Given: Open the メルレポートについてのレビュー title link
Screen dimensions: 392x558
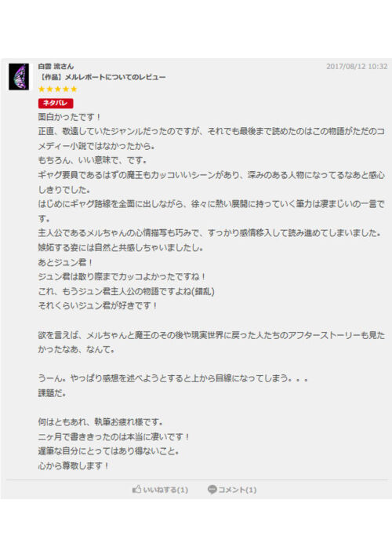Looking at the screenshot, I should tap(102, 77).
